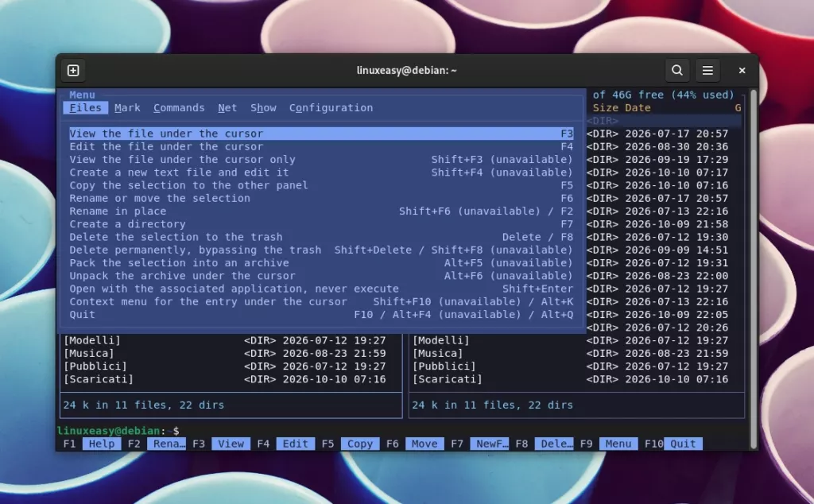
Task: Click the F7 NewF… button
Action: coord(489,444)
